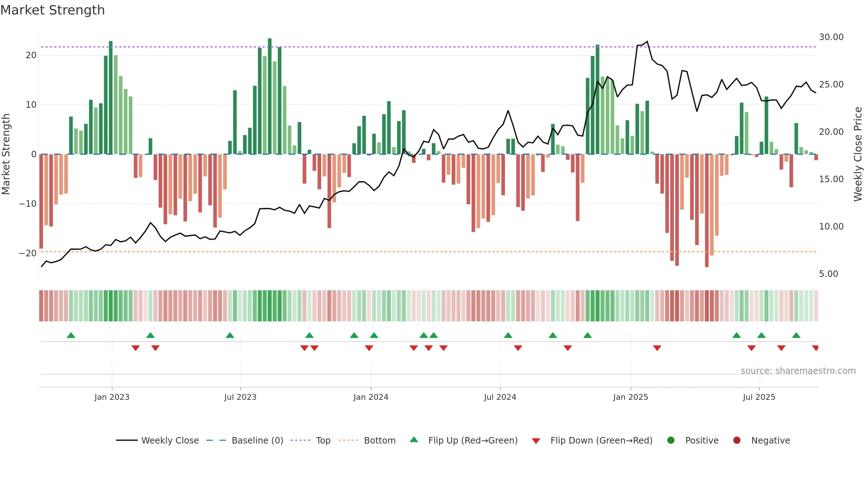The height and width of the screenshot is (488, 868).
Task: Click the tallest green bar near Jul 2023
Action: (270, 96)
